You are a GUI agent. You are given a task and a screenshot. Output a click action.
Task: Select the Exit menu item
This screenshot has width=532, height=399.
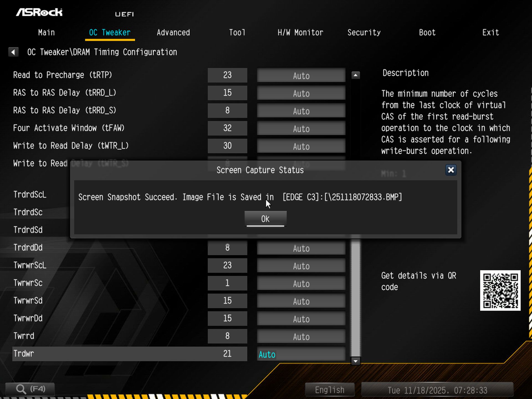coord(490,32)
